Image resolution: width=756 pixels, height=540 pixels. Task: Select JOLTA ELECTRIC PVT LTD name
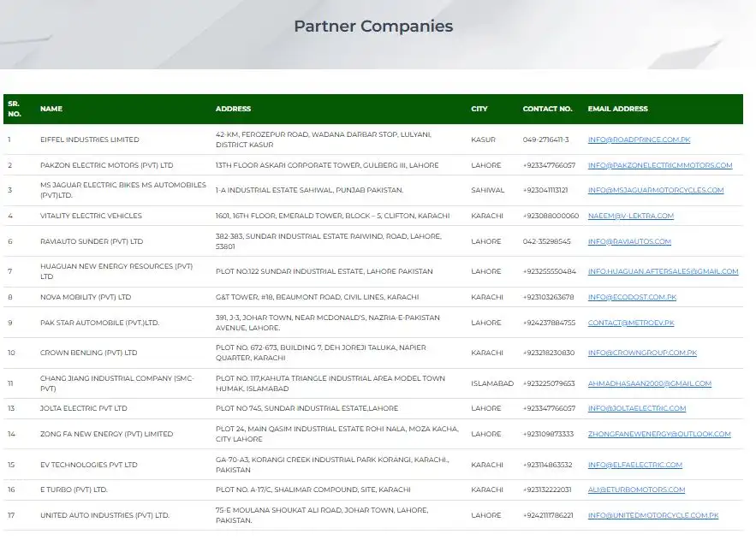coord(84,408)
